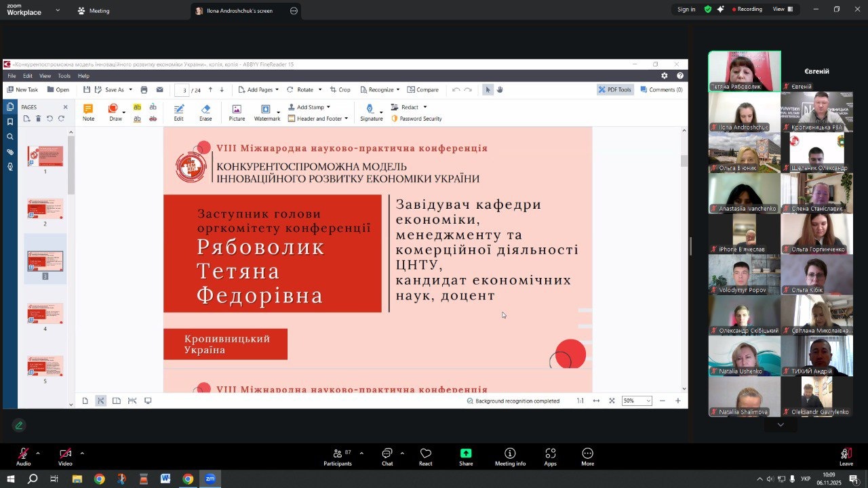This screenshot has width=868, height=488.
Task: Select the Erase tool
Action: point(205,113)
